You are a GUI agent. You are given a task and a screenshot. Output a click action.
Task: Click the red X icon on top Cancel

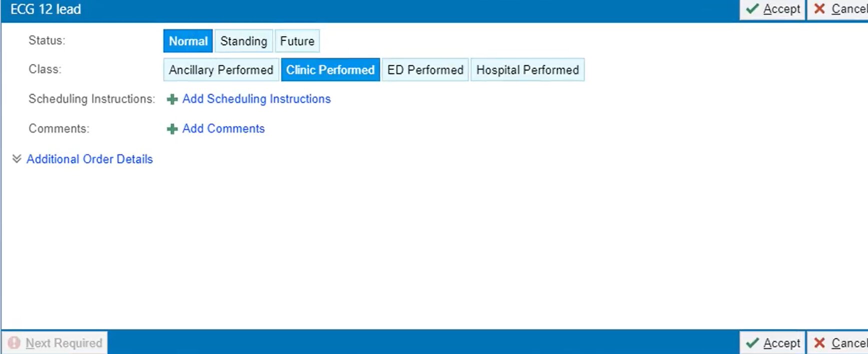(x=820, y=9)
